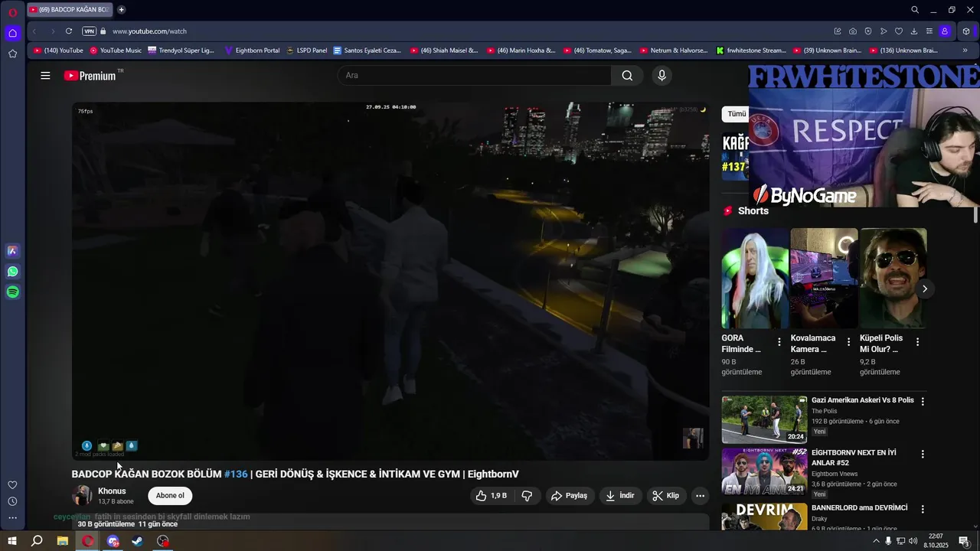Click the Paylaş share button
The image size is (980, 551).
pyautogui.click(x=570, y=496)
